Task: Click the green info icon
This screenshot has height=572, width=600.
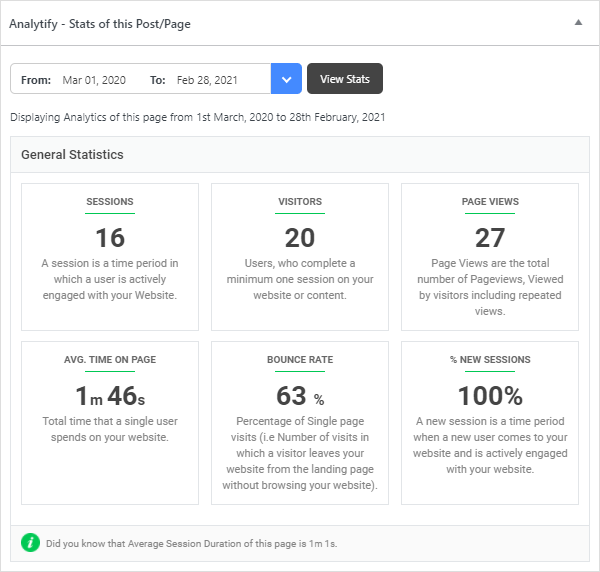Action: (31, 543)
